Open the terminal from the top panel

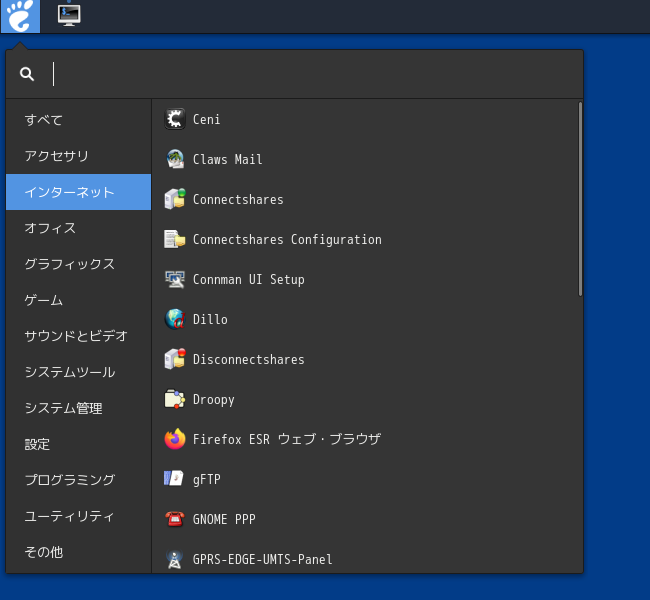point(69,16)
